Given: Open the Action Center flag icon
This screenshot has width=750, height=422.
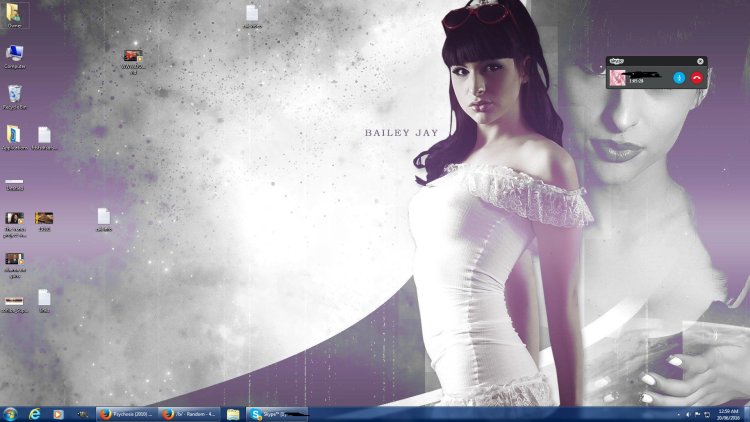Looking at the screenshot, I should [697, 415].
